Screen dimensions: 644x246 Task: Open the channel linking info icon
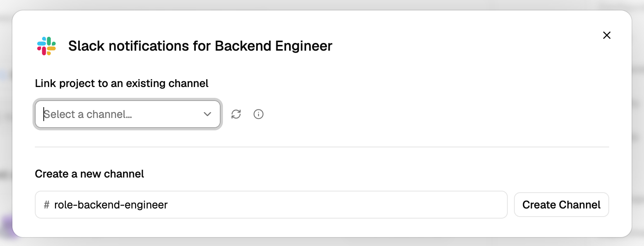(259, 114)
